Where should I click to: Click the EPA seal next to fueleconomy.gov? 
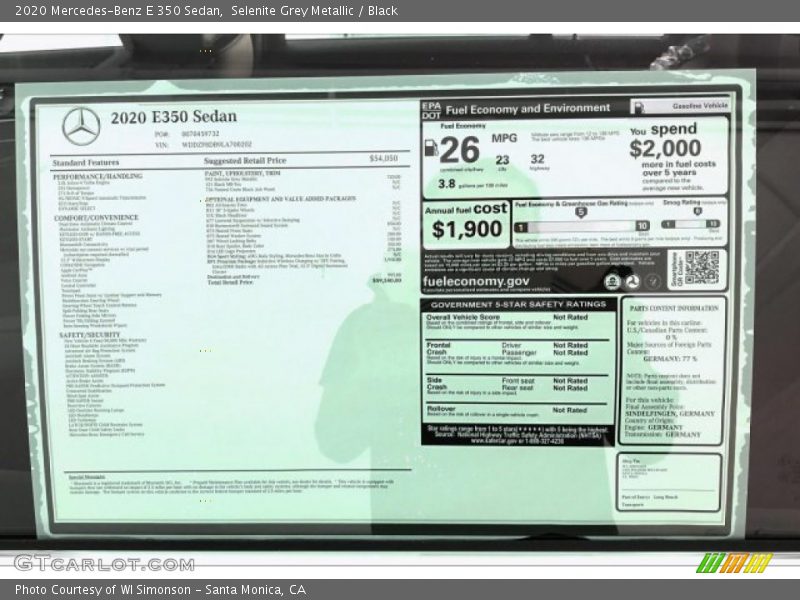[612, 282]
